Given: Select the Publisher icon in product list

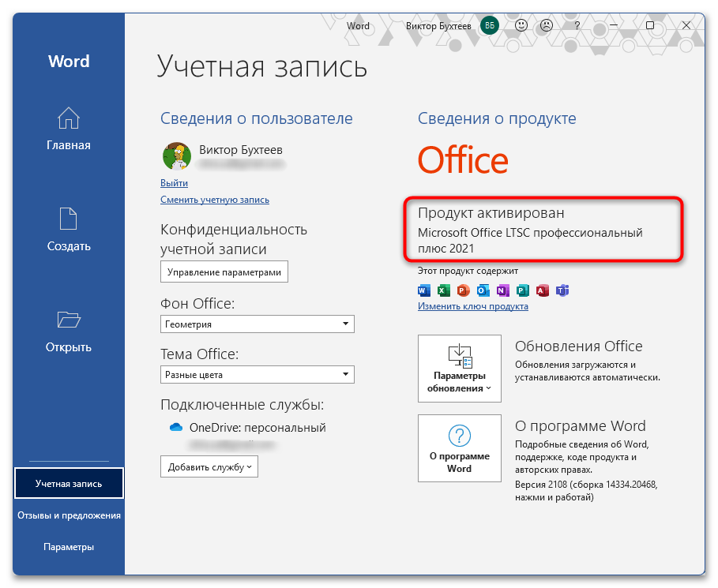Looking at the screenshot, I should pos(522,290).
